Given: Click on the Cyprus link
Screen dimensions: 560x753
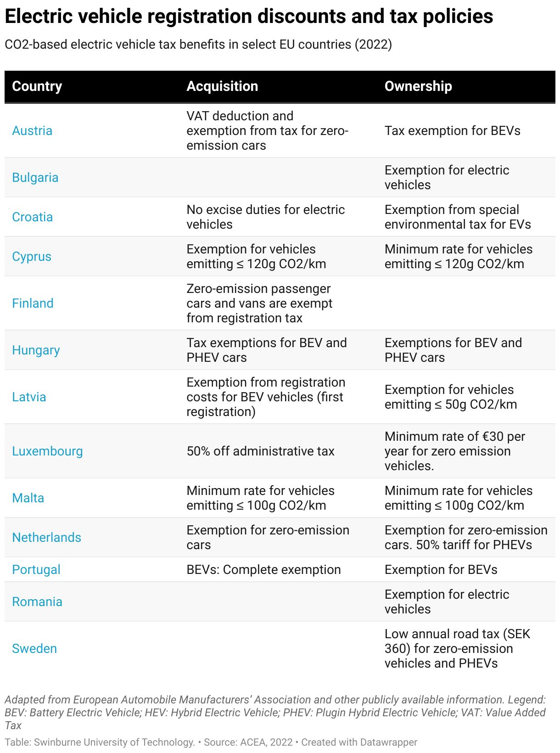Looking at the screenshot, I should [32, 257].
